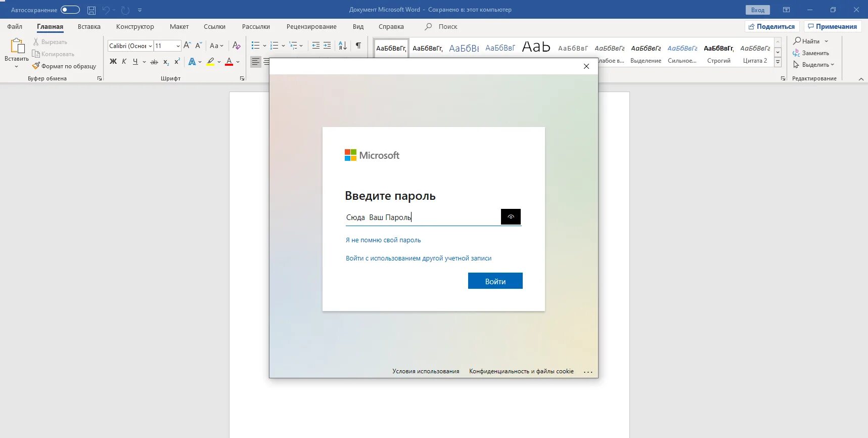868x438 pixels.
Task: Click the Поделиться button
Action: 772,26
